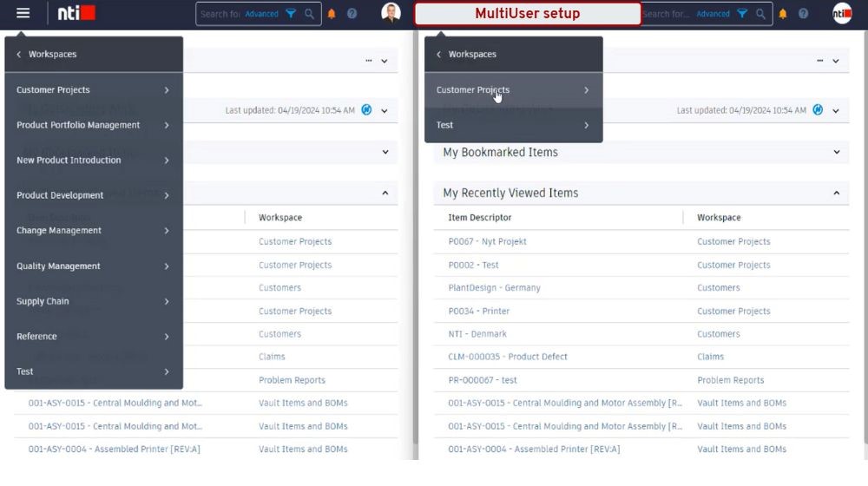
Task: Open P0067 - Nyt Projekt item
Action: pyautogui.click(x=487, y=241)
